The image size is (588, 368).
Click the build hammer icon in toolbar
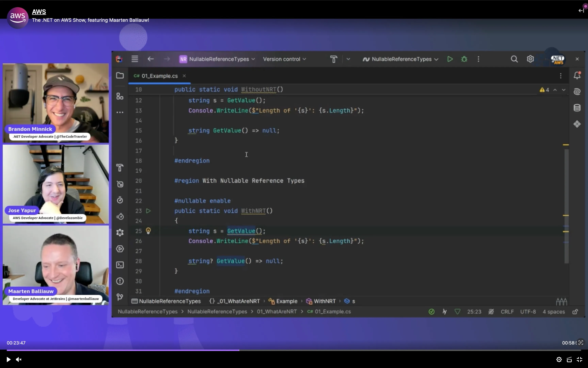click(333, 59)
